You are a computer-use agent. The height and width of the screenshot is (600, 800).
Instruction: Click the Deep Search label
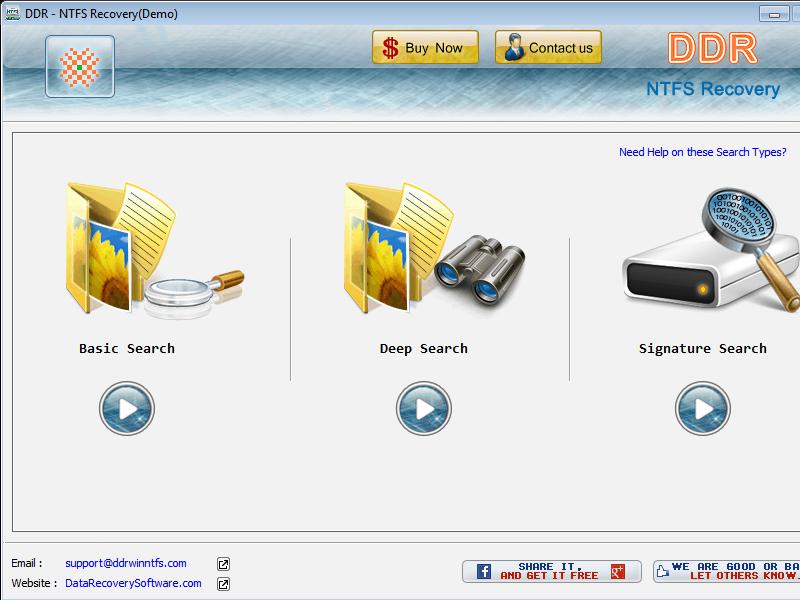(x=423, y=348)
